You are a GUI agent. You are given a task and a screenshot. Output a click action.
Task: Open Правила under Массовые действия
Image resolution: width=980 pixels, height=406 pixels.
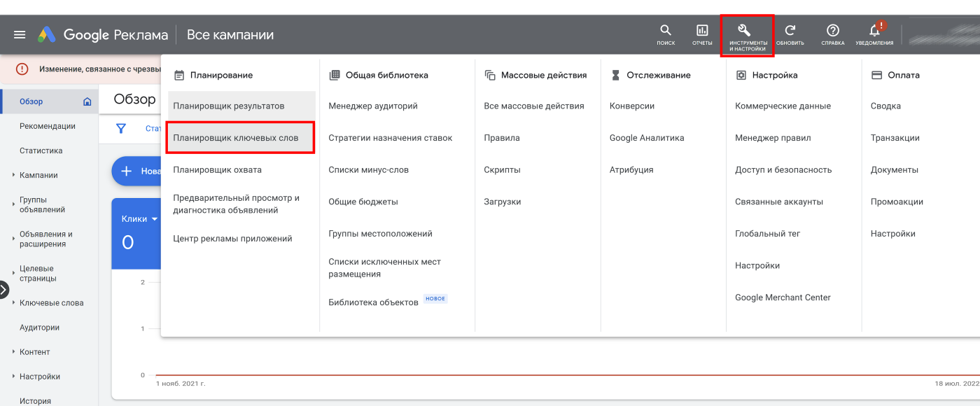pos(502,138)
